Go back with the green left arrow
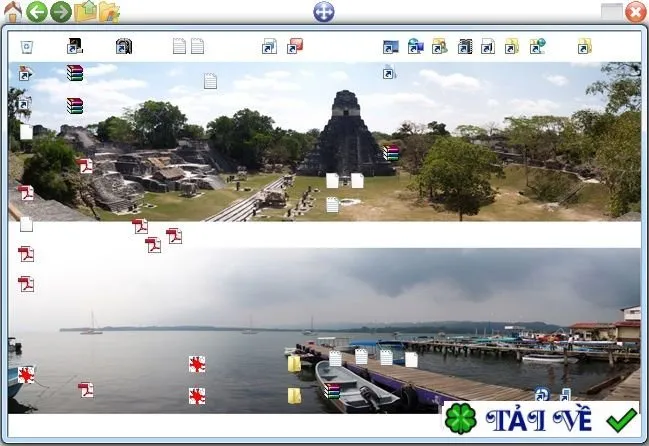The width and height of the screenshot is (649, 446). coord(37,12)
